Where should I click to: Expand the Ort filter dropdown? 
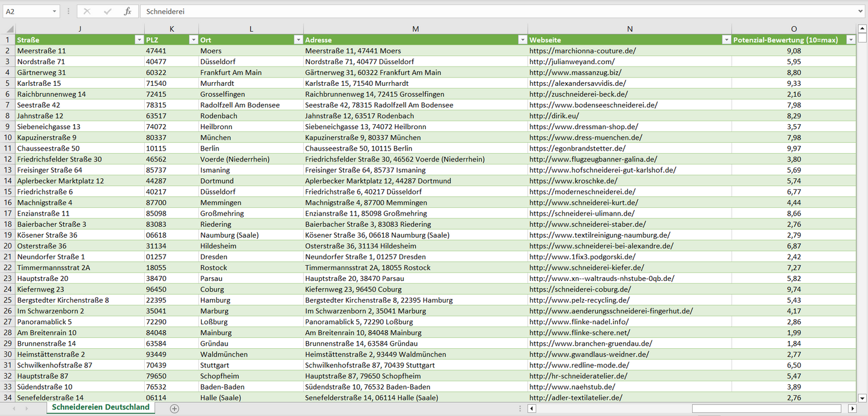tap(298, 40)
